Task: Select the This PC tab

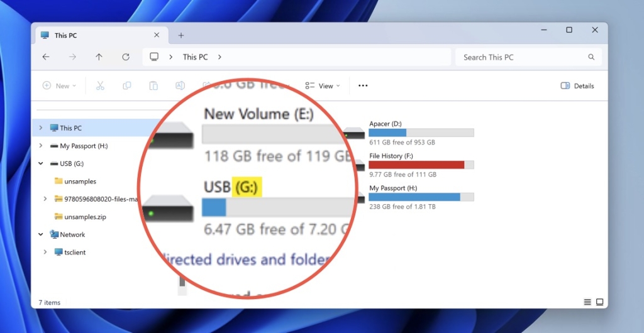Action: pos(101,35)
